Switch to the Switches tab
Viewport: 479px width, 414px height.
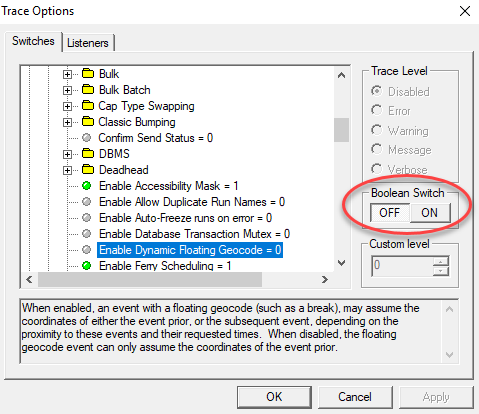click(x=33, y=41)
